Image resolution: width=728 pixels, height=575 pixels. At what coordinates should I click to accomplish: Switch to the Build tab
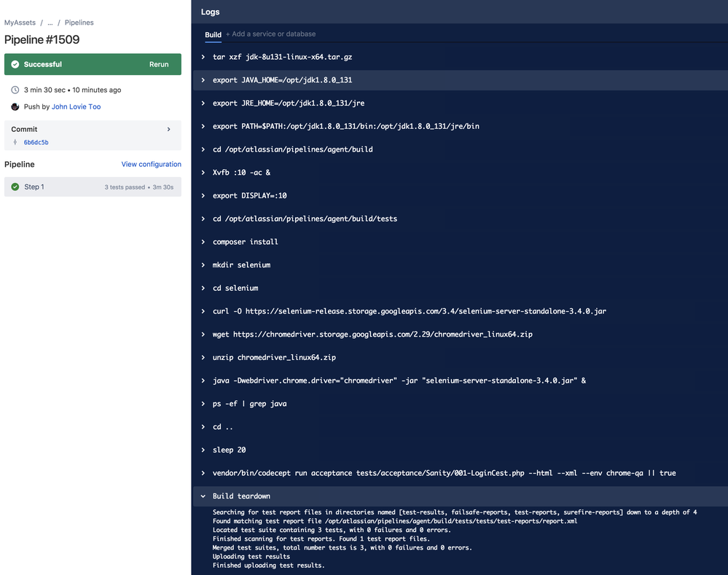click(213, 34)
